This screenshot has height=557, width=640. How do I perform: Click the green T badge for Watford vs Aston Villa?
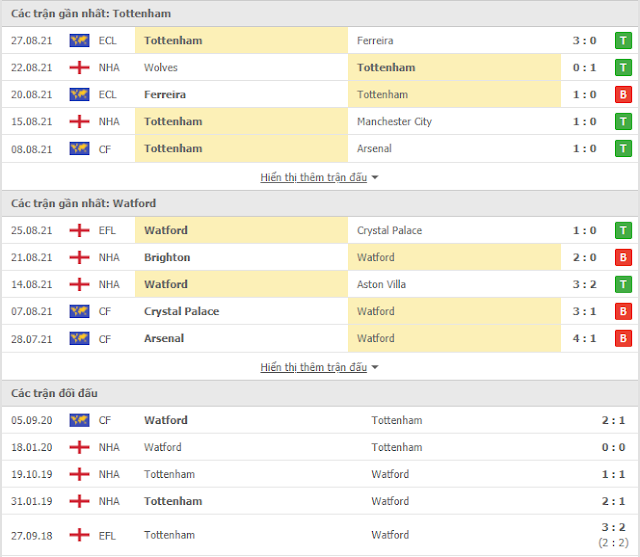623,284
